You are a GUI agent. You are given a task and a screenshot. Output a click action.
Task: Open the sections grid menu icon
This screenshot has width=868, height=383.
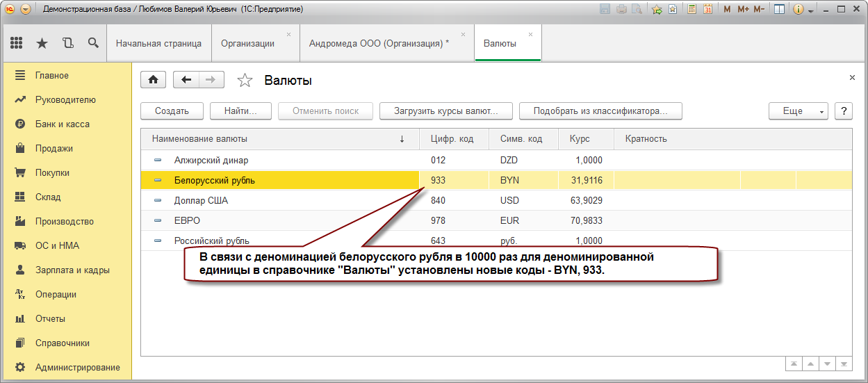pyautogui.click(x=17, y=43)
